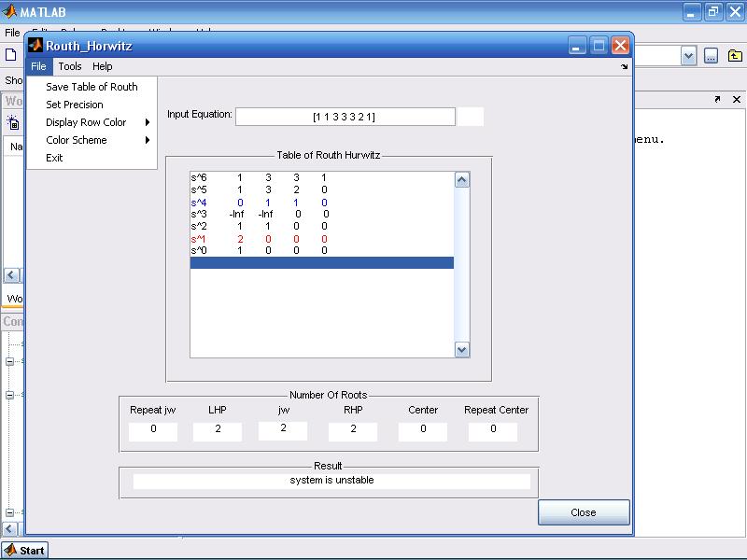This screenshot has width=747, height=560.
Task: Expand Display Row Color submenu
Action: [92, 122]
